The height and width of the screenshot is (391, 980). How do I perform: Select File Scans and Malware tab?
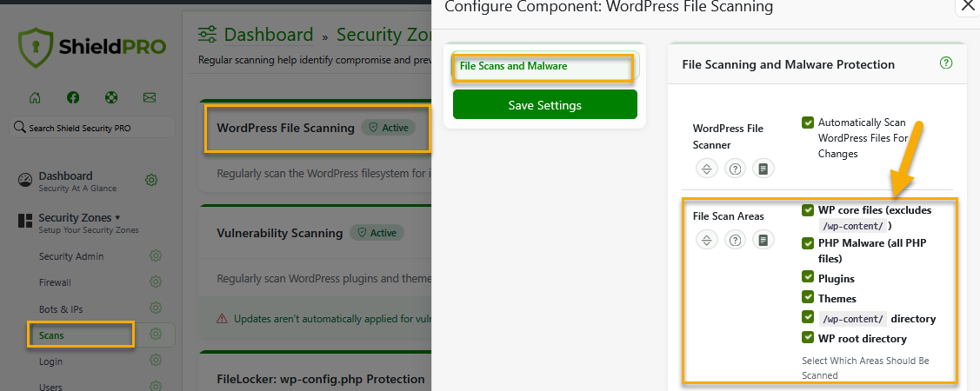click(x=544, y=65)
